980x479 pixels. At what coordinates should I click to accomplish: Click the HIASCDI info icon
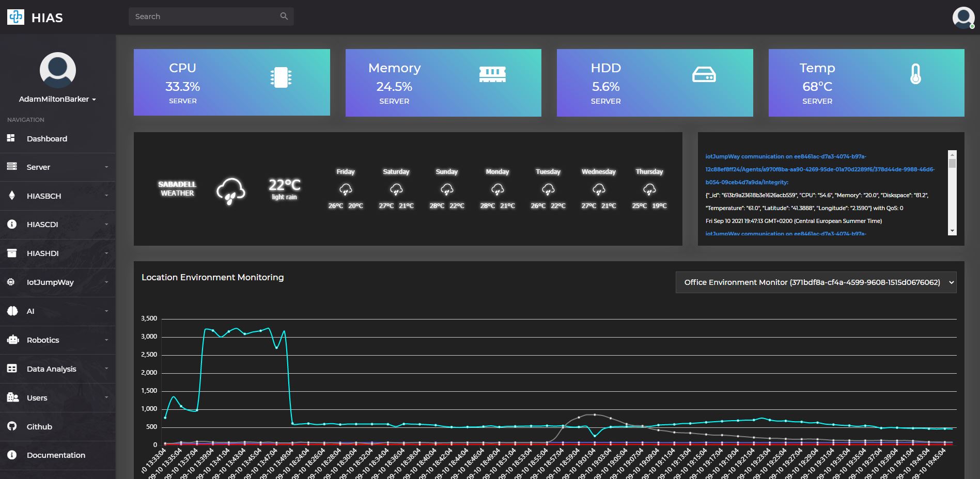tap(12, 224)
